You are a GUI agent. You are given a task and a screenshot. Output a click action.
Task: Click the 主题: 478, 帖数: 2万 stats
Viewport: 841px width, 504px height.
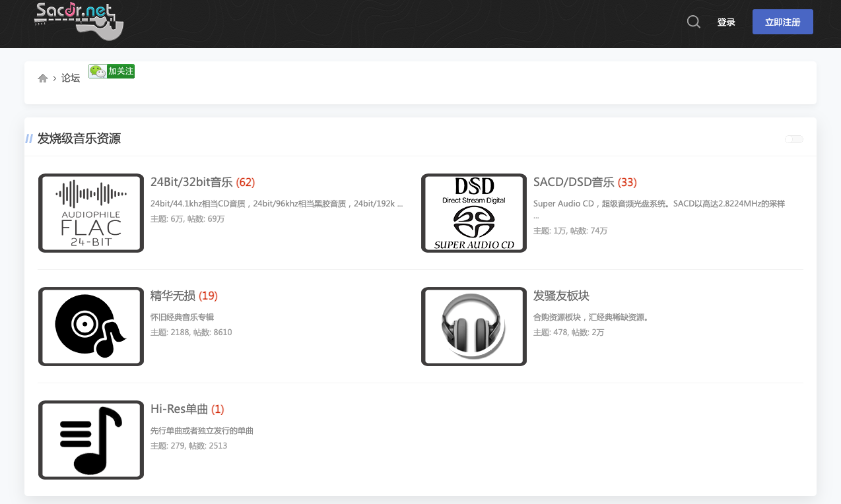[x=568, y=332]
